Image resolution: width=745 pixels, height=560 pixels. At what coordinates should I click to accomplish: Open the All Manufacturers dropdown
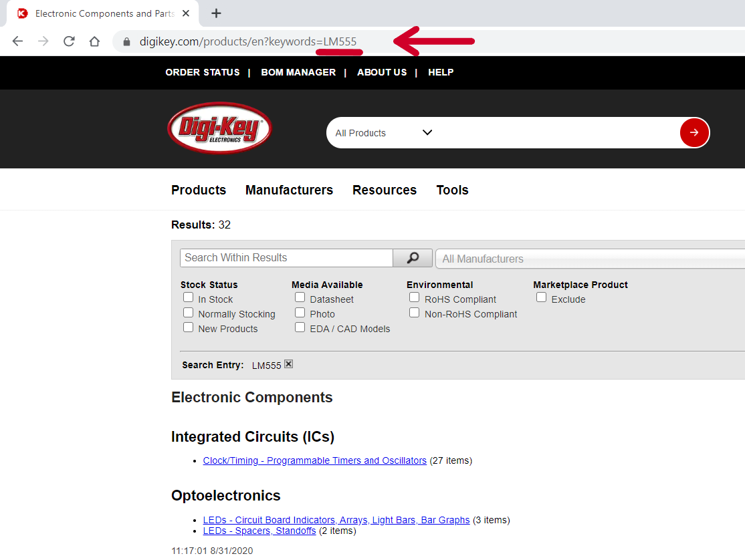coord(590,259)
